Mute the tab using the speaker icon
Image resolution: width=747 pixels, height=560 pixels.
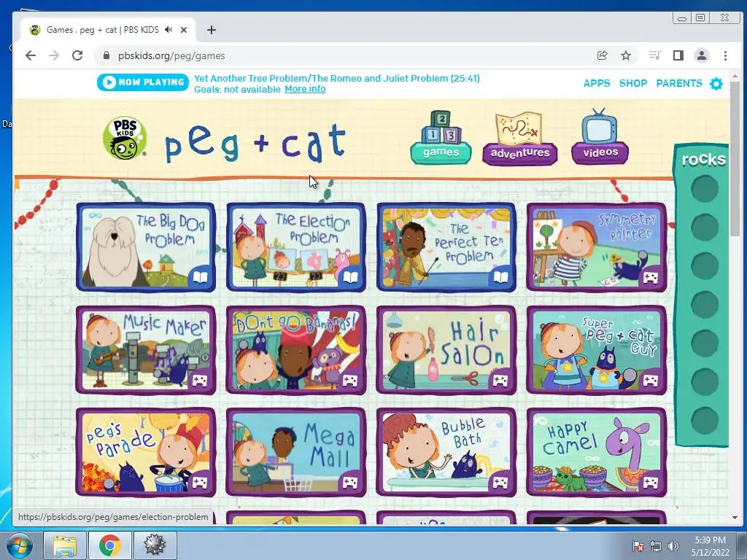pos(169,29)
